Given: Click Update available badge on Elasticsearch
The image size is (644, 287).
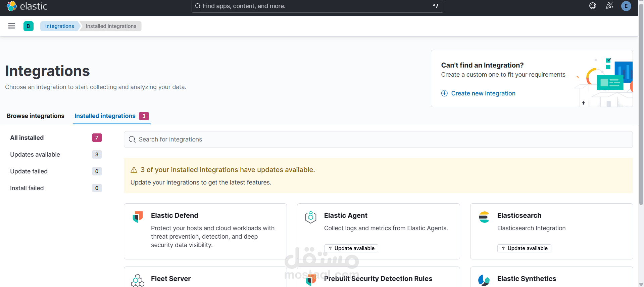Looking at the screenshot, I should click(524, 248).
